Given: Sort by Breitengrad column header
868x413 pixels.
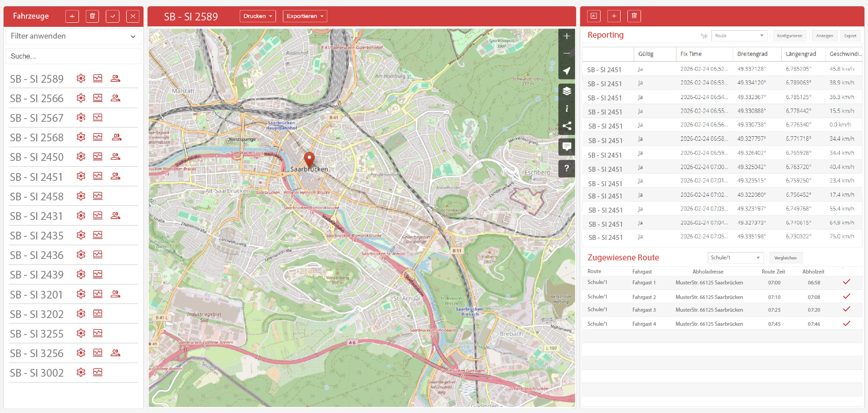Looking at the screenshot, I should coord(757,54).
